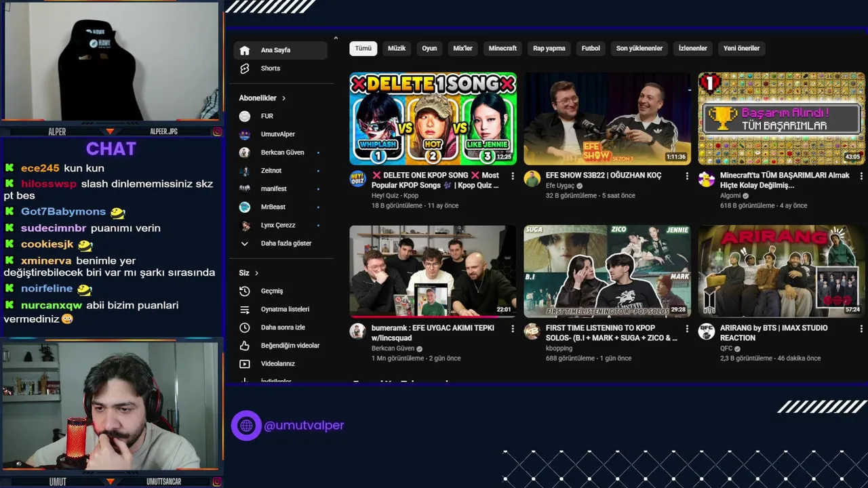The height and width of the screenshot is (488, 868).
Task: Open the Oynatma listeleri playlist icon
Action: coord(245,310)
